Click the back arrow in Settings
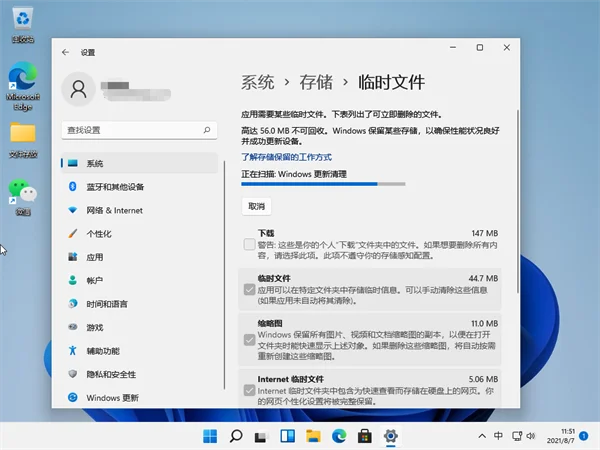Image resolution: width=600 pixels, height=450 pixels. [x=65, y=52]
